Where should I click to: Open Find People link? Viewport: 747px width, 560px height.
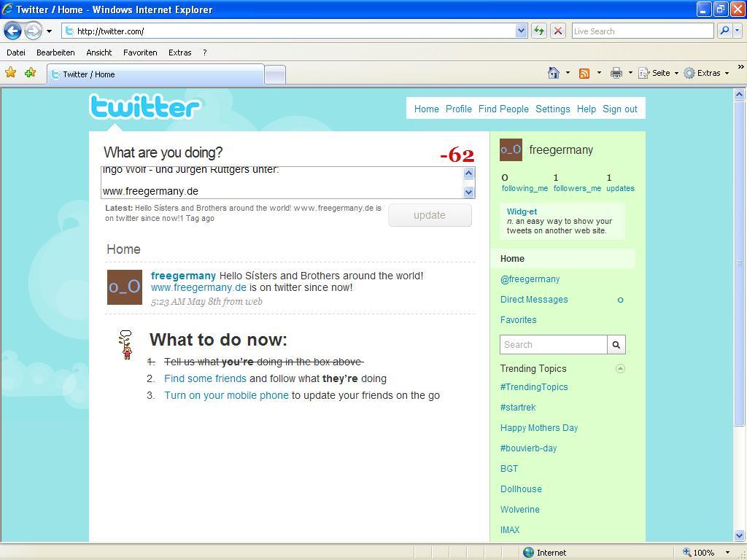tap(503, 109)
